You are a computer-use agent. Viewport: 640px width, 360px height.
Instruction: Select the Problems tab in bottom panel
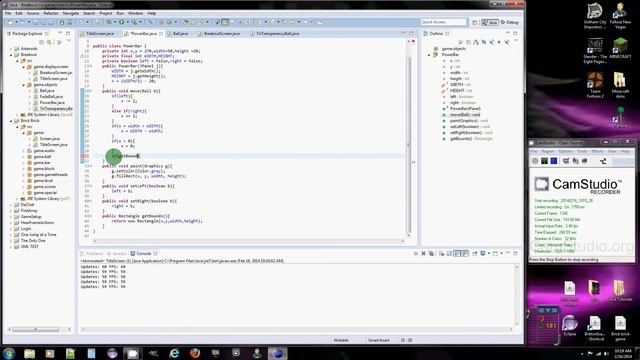click(94, 253)
